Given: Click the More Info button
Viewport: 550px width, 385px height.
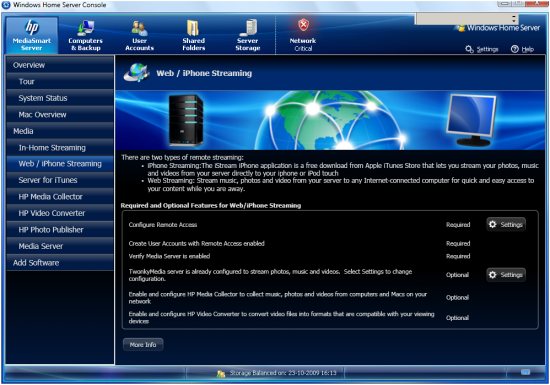Looking at the screenshot, I should pos(143,345).
